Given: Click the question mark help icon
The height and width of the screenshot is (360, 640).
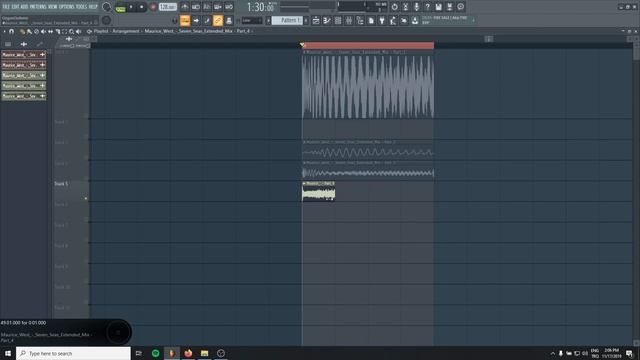Looking at the screenshot, I should pos(428,7).
